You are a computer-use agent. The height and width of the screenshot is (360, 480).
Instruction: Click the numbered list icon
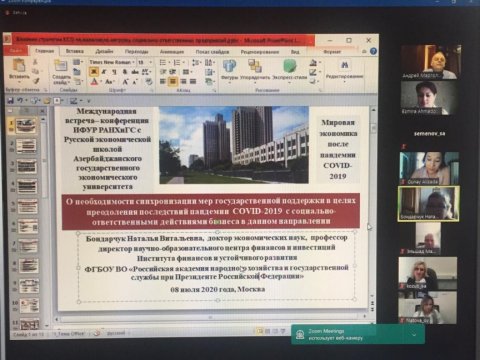click(x=177, y=62)
